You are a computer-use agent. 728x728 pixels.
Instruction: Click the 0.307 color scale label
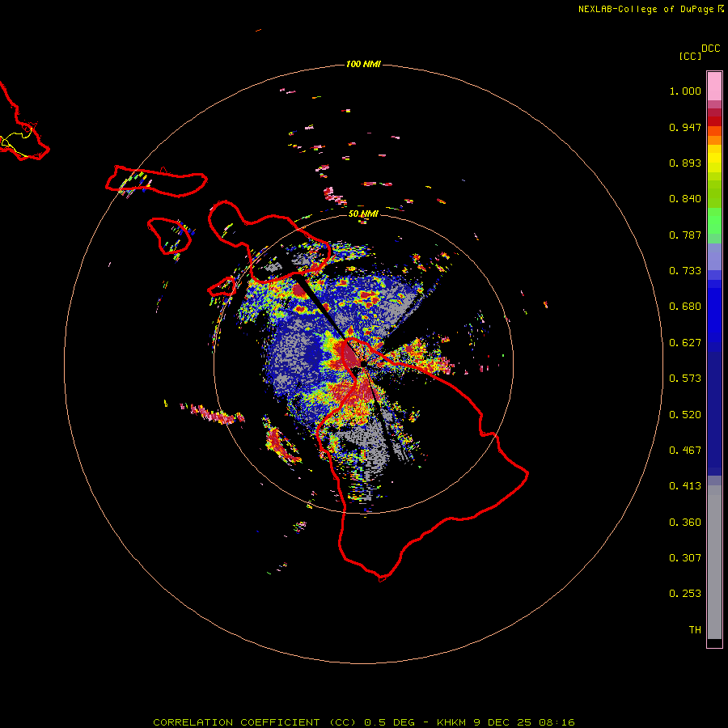[685, 558]
